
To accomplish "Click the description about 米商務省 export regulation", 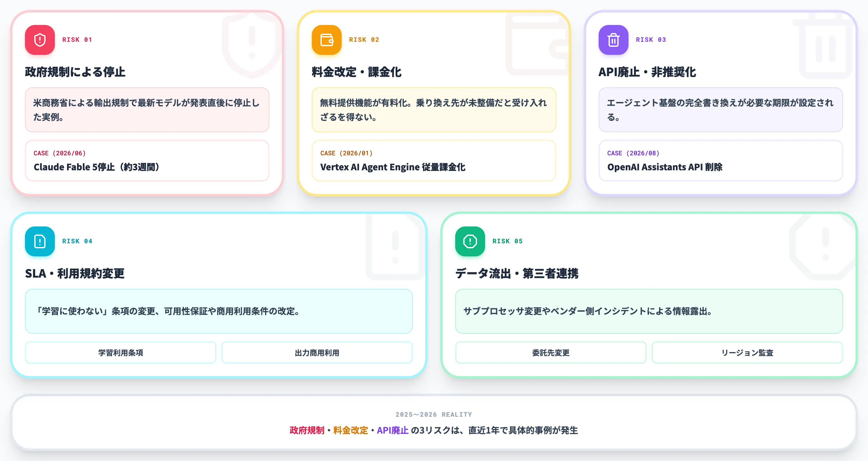I will 147,110.
